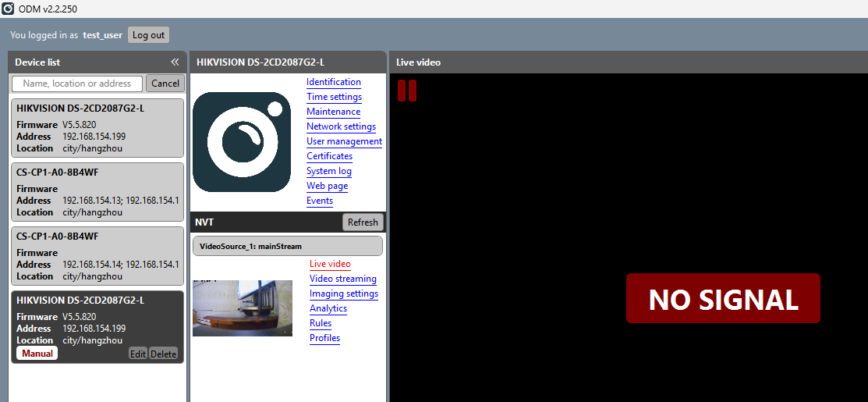Click the camera preview thumbnail

coord(243,308)
